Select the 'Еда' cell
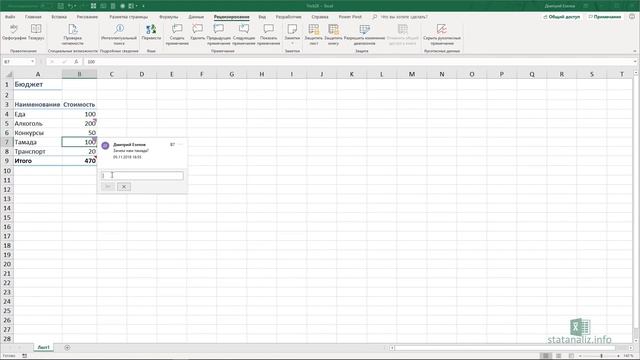The height and width of the screenshot is (360, 640). [x=38, y=114]
